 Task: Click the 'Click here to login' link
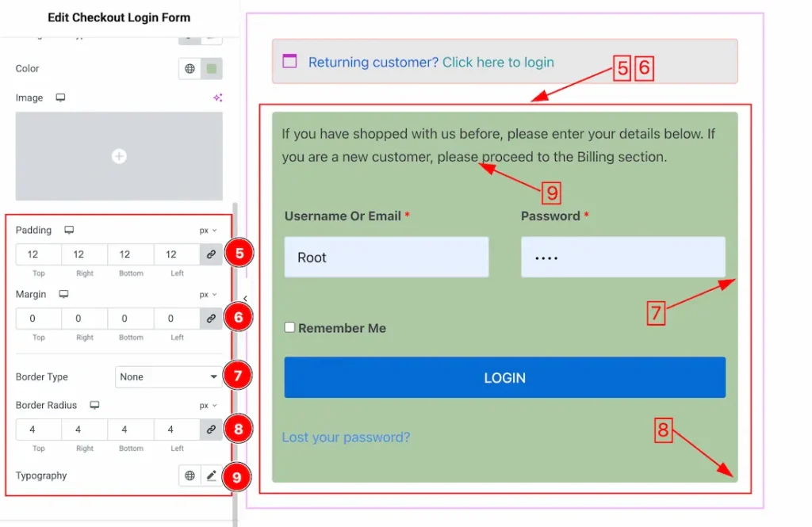tap(498, 63)
